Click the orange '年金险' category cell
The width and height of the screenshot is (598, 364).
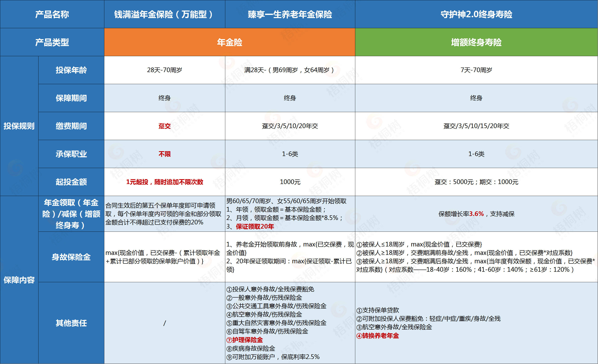pyautogui.click(x=230, y=42)
